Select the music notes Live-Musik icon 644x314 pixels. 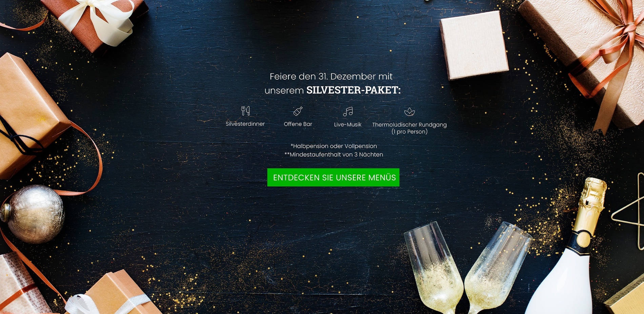[x=348, y=111]
